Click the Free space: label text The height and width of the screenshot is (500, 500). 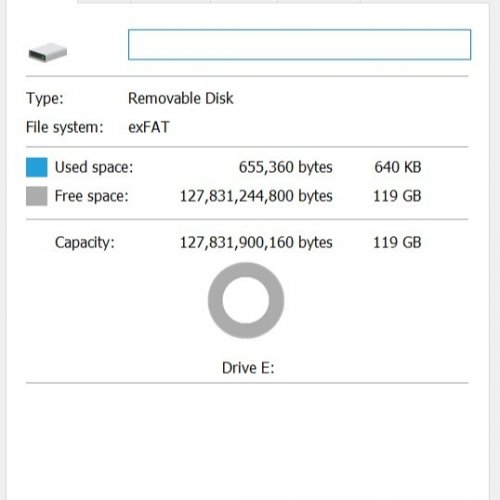pyautogui.click(x=92, y=196)
